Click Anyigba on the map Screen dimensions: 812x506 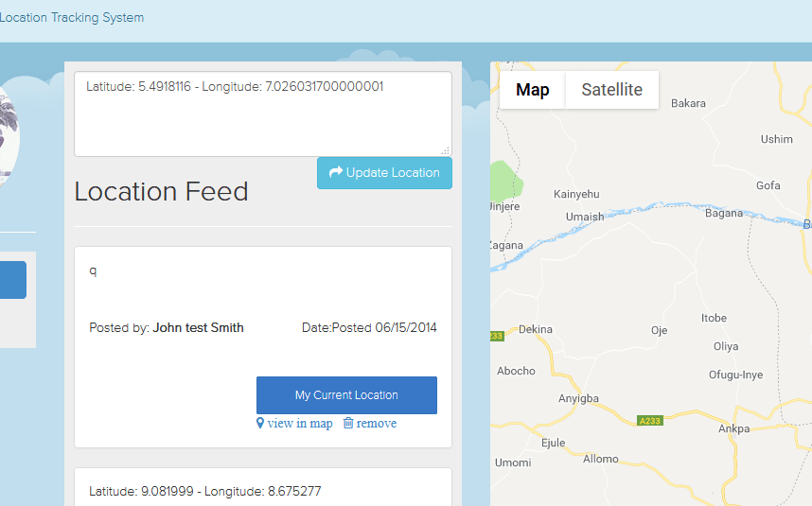point(578,398)
